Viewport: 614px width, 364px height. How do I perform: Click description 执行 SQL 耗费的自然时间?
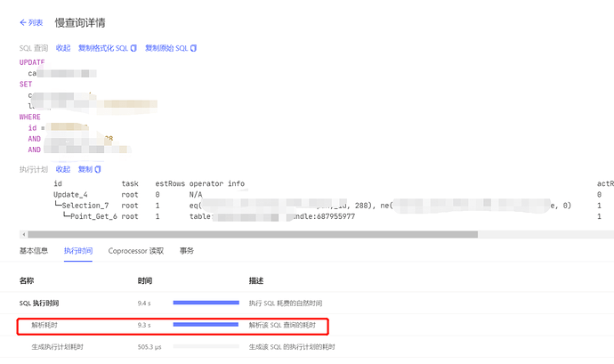coord(286,303)
